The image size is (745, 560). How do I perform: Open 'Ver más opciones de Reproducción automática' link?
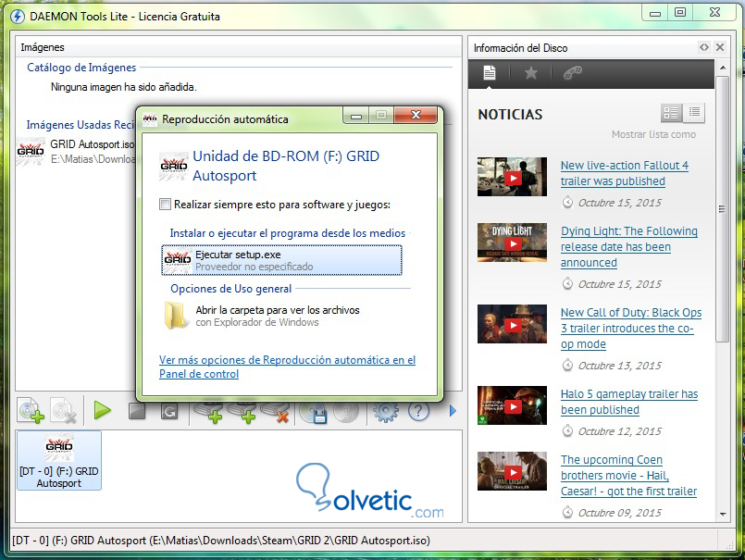click(x=288, y=367)
